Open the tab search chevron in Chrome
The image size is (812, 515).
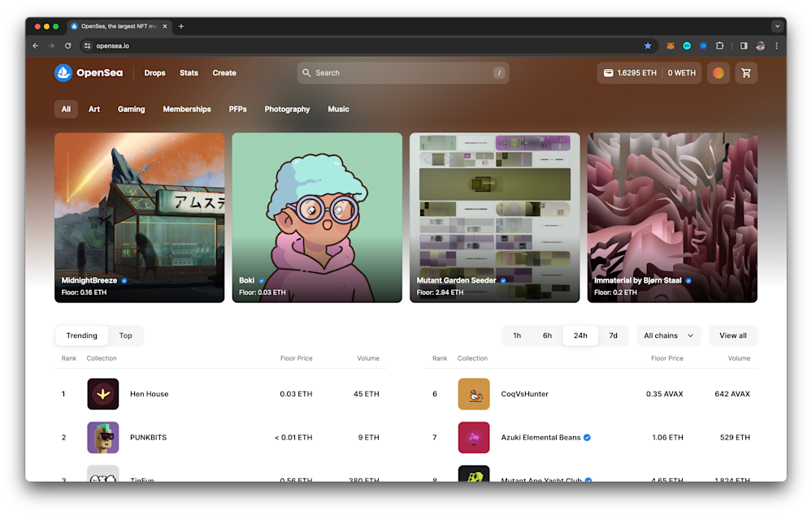coord(777,26)
